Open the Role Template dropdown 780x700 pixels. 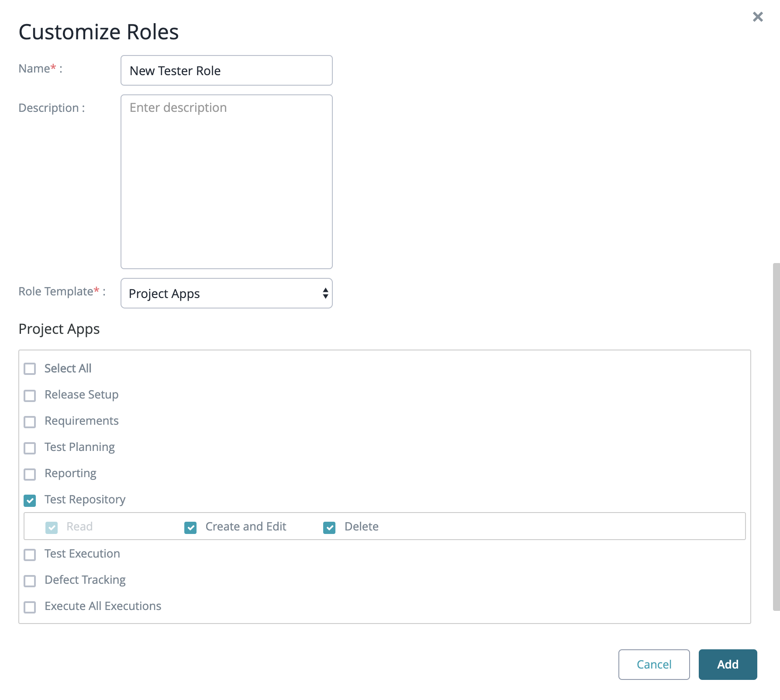coord(226,293)
